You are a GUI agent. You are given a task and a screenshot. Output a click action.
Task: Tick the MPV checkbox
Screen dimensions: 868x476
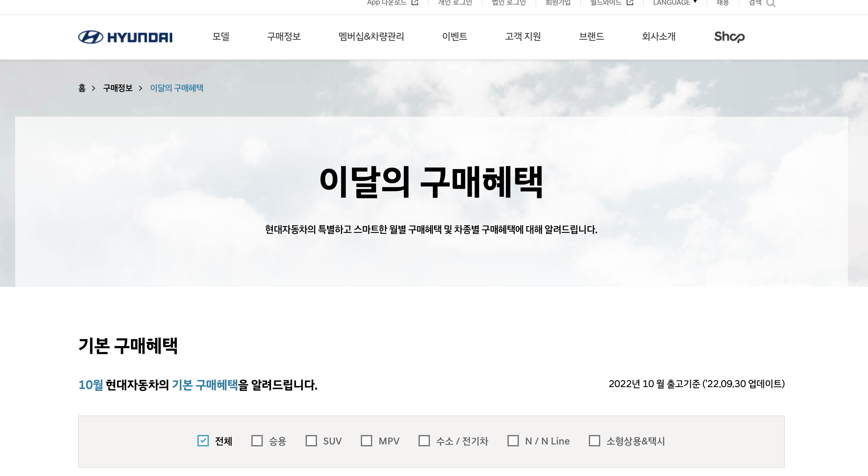point(366,441)
